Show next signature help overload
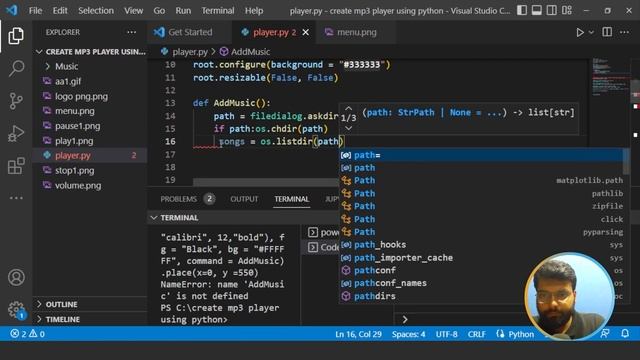640x360 pixels. pyautogui.click(x=349, y=128)
